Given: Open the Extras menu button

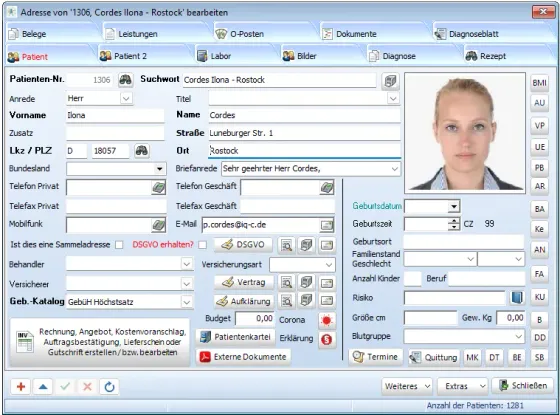Looking at the screenshot, I should pos(462,386).
